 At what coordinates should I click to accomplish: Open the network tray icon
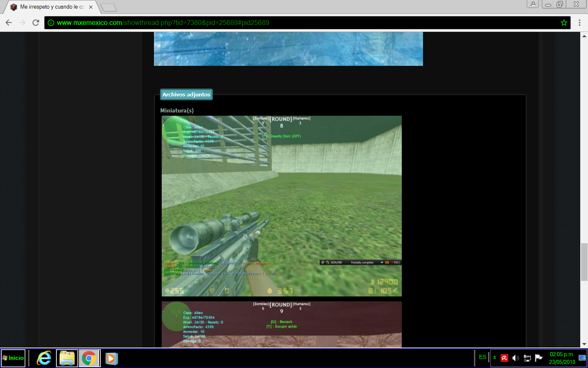point(527,358)
